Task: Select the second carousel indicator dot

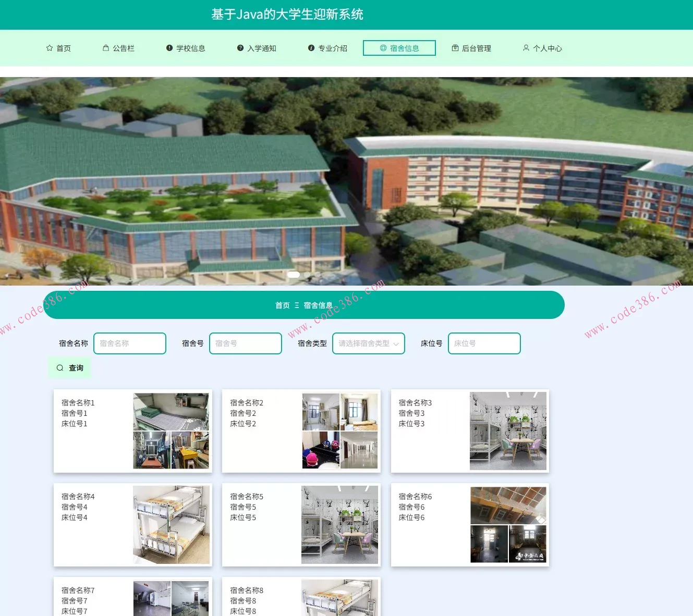Action: pyautogui.click(x=307, y=275)
